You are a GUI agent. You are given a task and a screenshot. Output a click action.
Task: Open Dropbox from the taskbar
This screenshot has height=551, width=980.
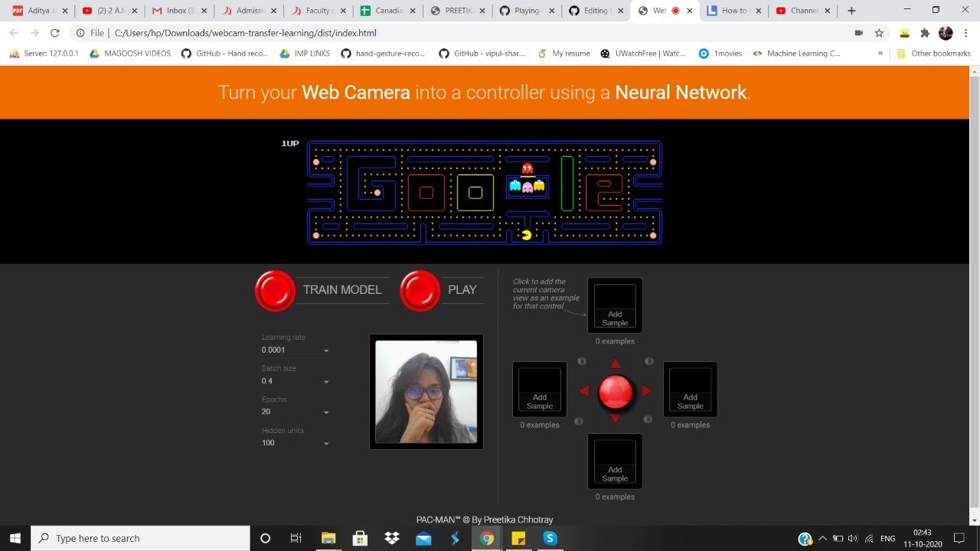(x=392, y=538)
